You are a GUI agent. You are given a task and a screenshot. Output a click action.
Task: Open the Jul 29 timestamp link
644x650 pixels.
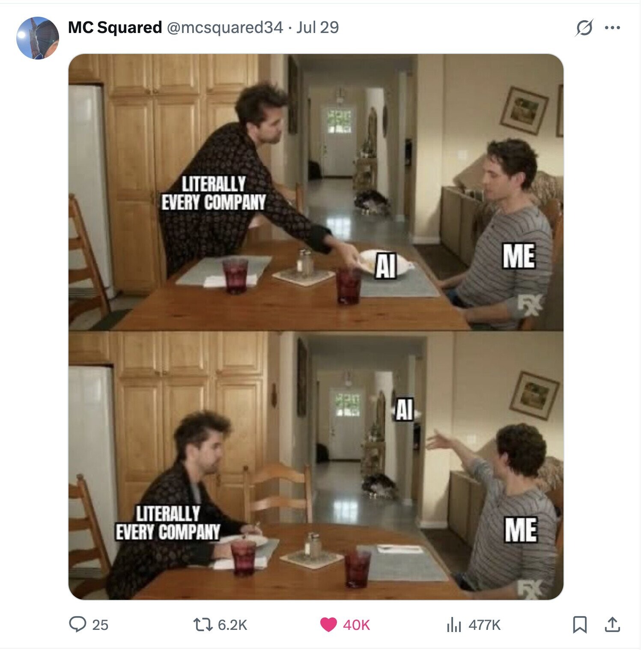[x=317, y=27]
